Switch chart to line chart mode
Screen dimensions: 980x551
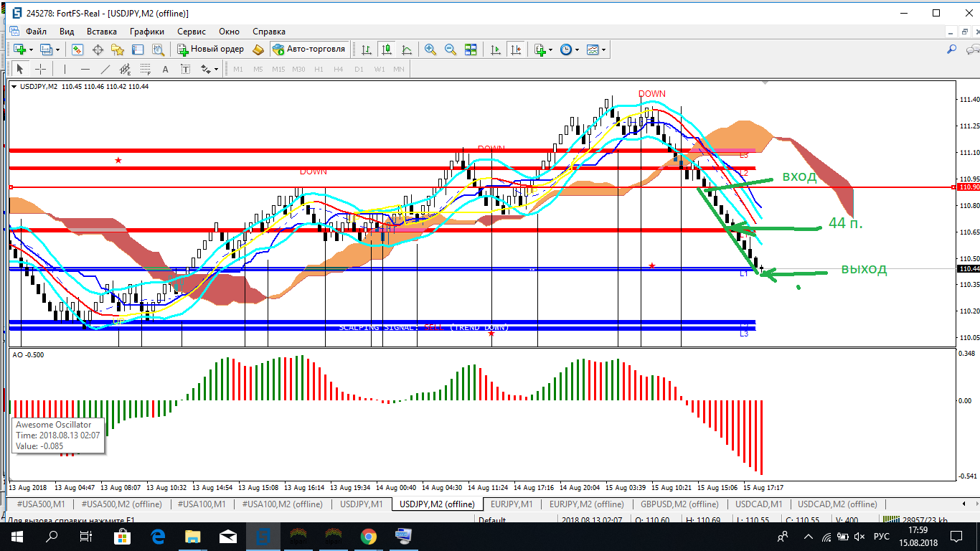coord(407,50)
